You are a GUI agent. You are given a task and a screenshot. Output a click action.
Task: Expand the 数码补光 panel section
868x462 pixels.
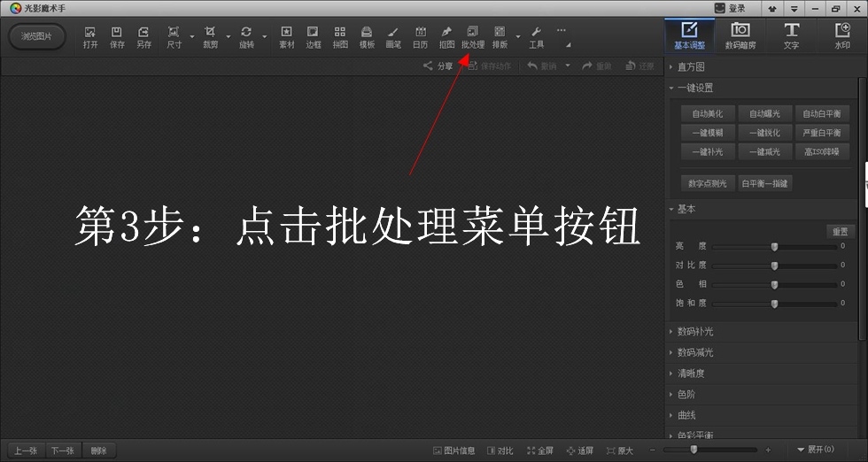[694, 331]
